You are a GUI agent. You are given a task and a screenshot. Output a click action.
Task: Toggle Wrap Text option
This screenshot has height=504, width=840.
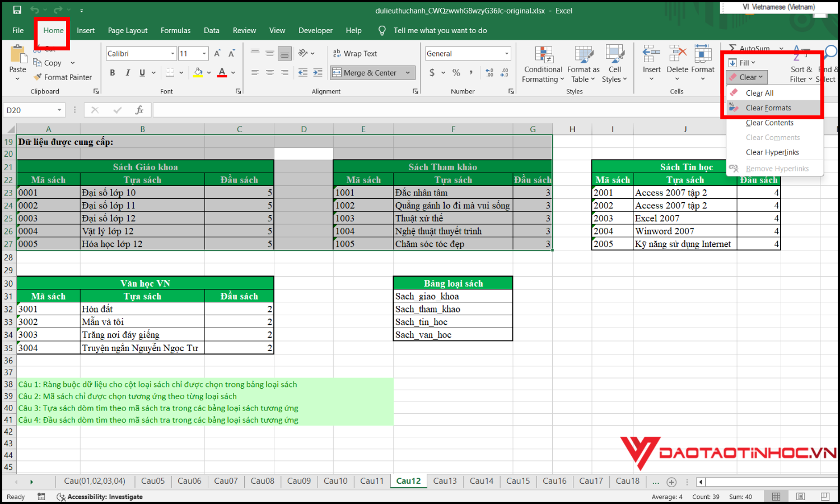click(355, 54)
